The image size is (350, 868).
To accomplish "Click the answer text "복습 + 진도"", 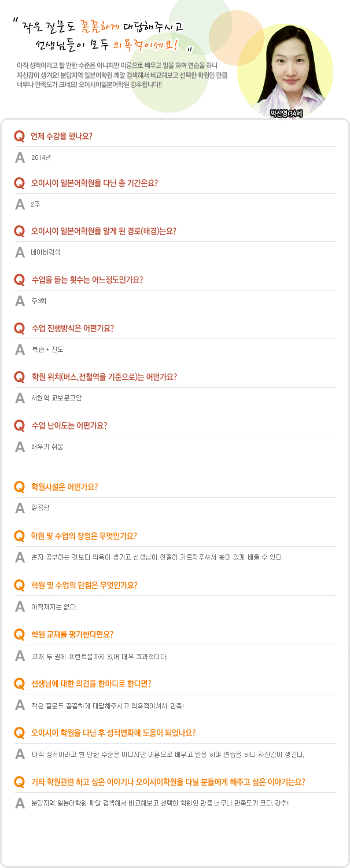I will pyautogui.click(x=47, y=350).
